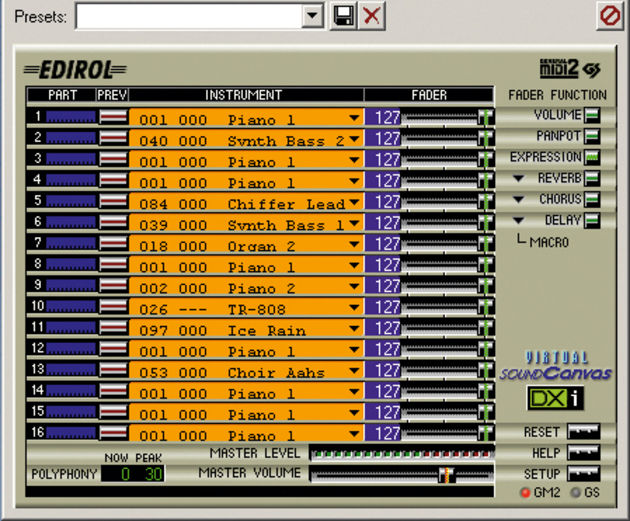Preview Part 1 with its PREV button
This screenshot has height=521, width=630.
click(x=113, y=117)
